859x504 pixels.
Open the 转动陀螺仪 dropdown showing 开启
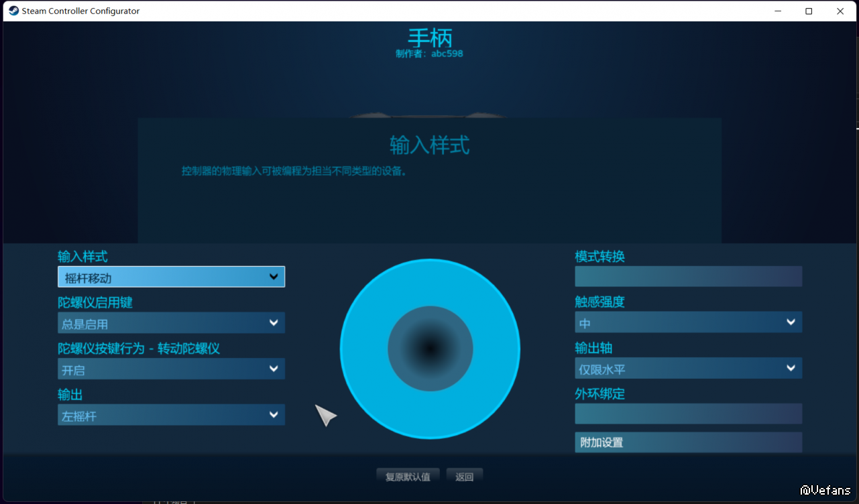[171, 369]
